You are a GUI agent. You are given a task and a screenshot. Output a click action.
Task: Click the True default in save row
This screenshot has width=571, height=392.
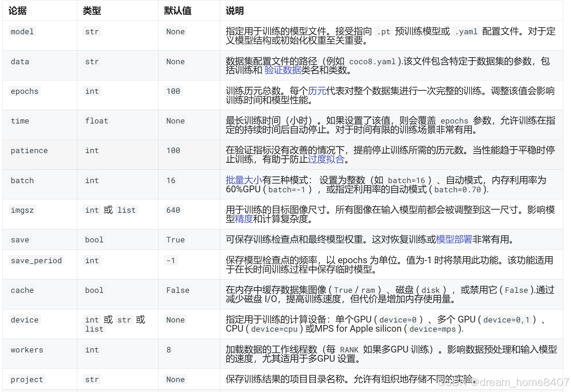click(x=176, y=240)
